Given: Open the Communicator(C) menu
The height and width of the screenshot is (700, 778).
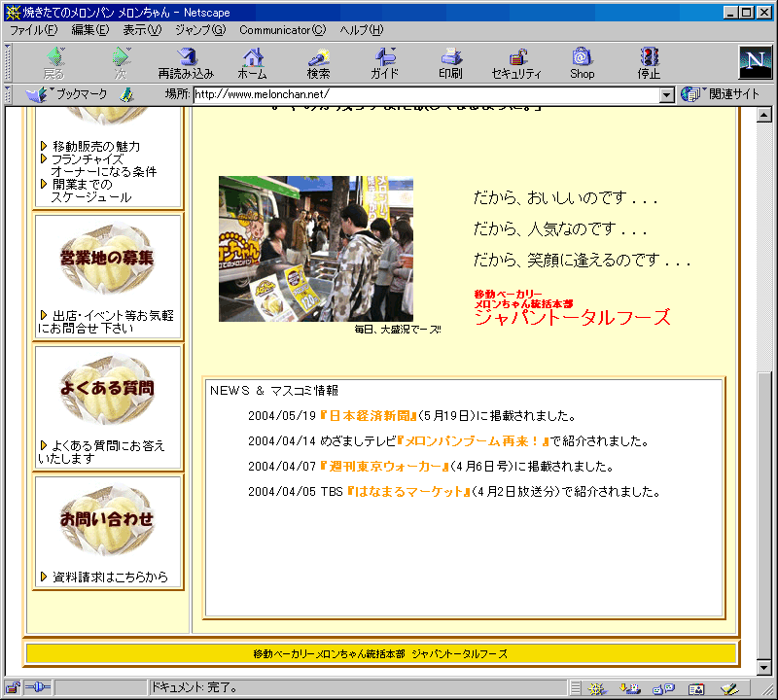Looking at the screenshot, I should point(283,30).
